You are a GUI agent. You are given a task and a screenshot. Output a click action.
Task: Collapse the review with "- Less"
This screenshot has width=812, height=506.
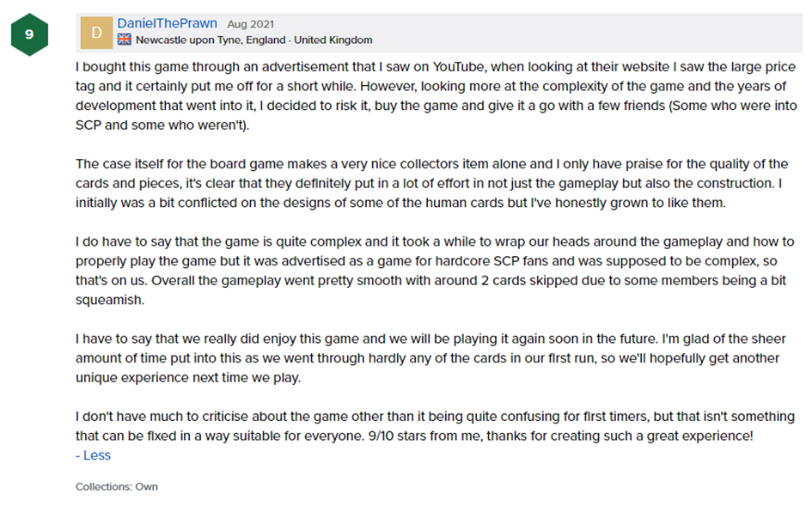(x=93, y=455)
